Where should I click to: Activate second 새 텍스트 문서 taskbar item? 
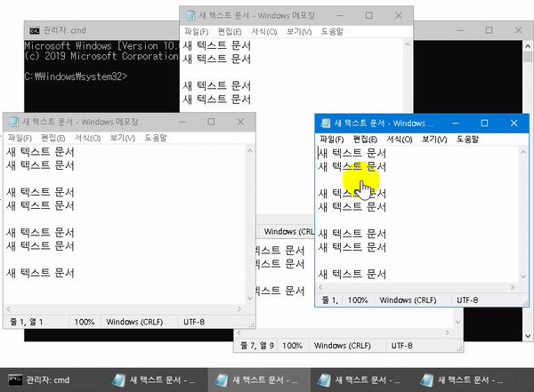[x=258, y=380]
